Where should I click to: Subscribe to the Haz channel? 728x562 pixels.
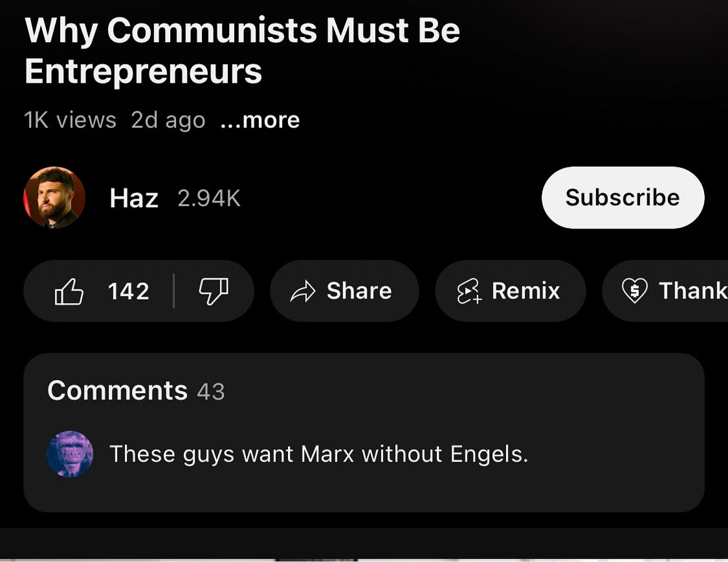pos(623,197)
